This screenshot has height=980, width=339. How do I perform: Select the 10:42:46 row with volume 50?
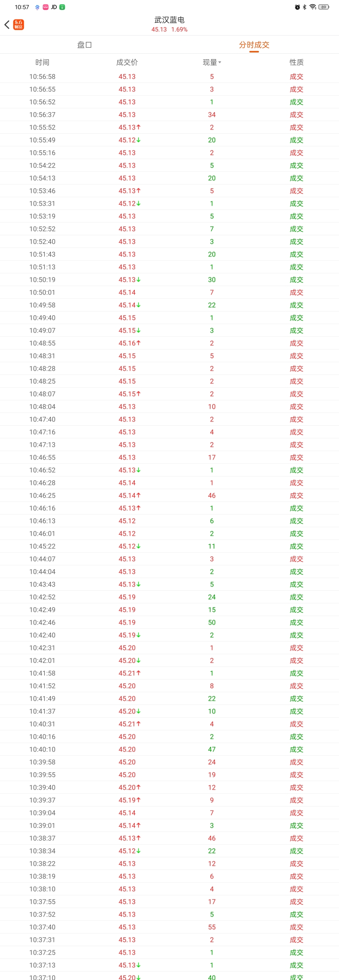click(x=169, y=622)
